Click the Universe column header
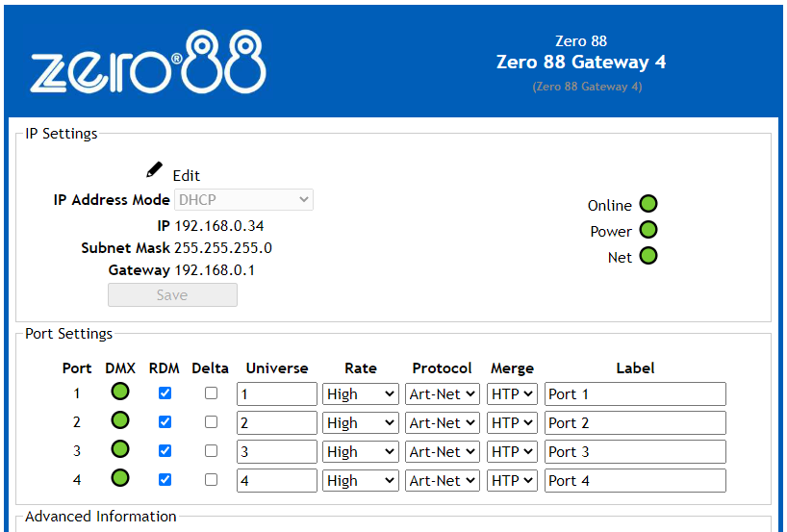This screenshot has height=532, width=787. click(x=276, y=367)
